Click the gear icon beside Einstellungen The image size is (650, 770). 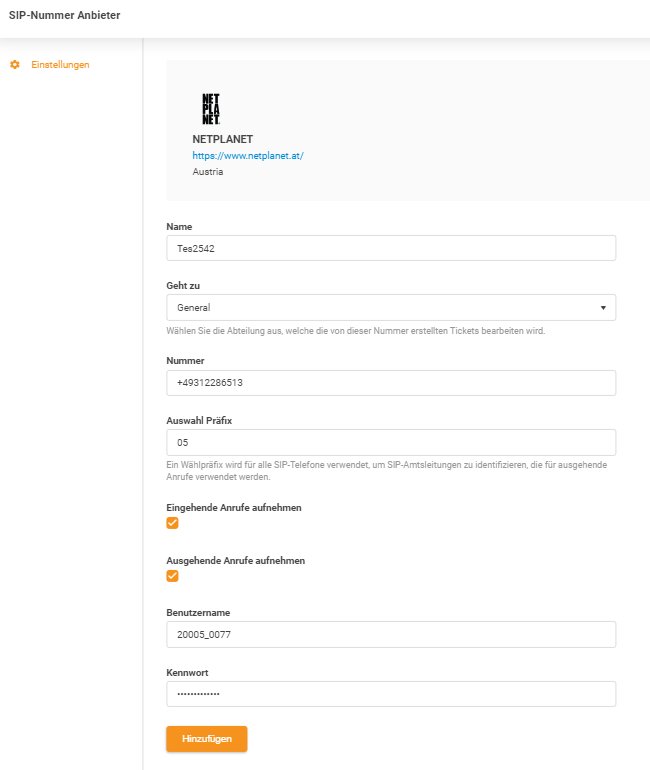pyautogui.click(x=15, y=65)
